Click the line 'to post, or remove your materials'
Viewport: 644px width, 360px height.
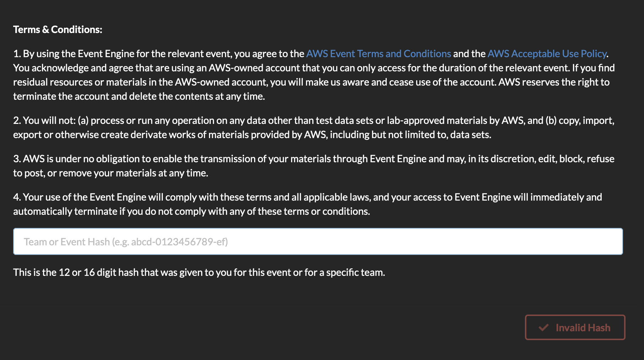click(111, 173)
